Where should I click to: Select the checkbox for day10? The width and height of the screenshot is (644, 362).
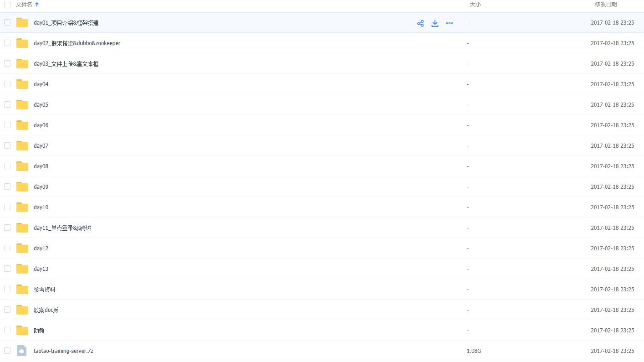pyautogui.click(x=7, y=207)
